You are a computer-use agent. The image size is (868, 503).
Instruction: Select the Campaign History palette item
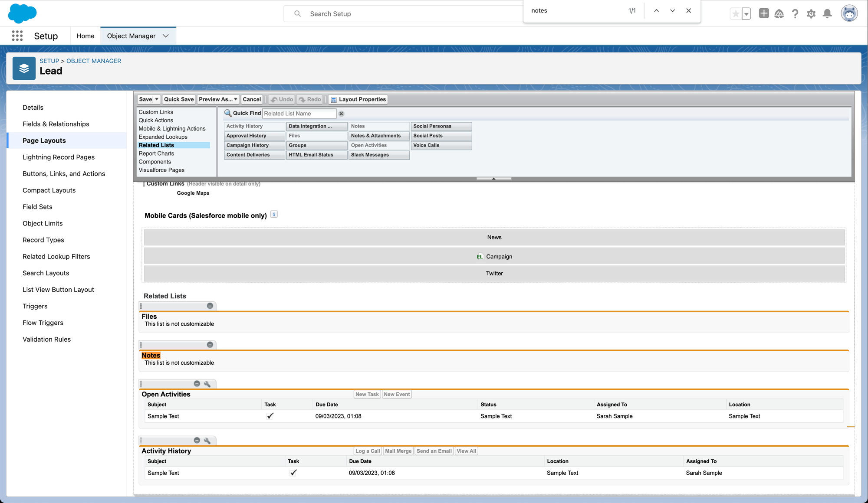[255, 145]
